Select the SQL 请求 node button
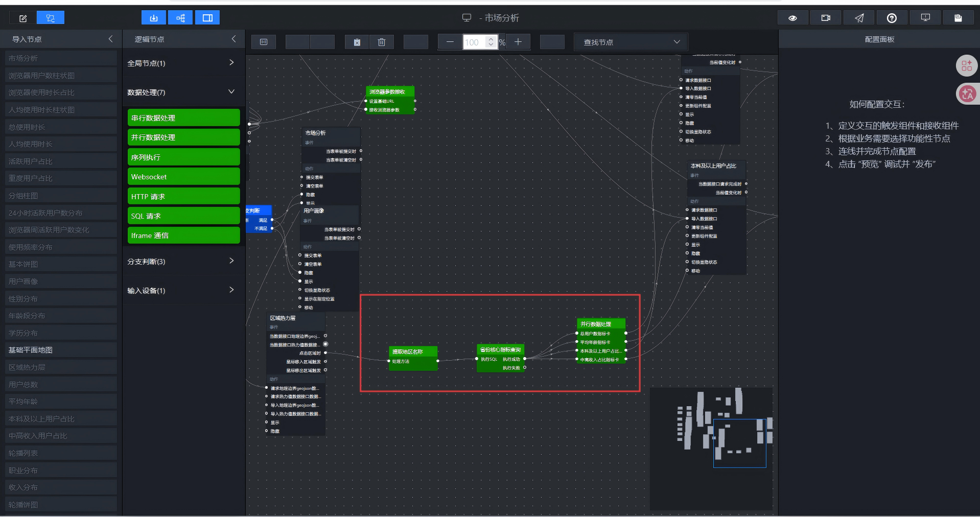Screen dimensions: 980x517 (184, 216)
